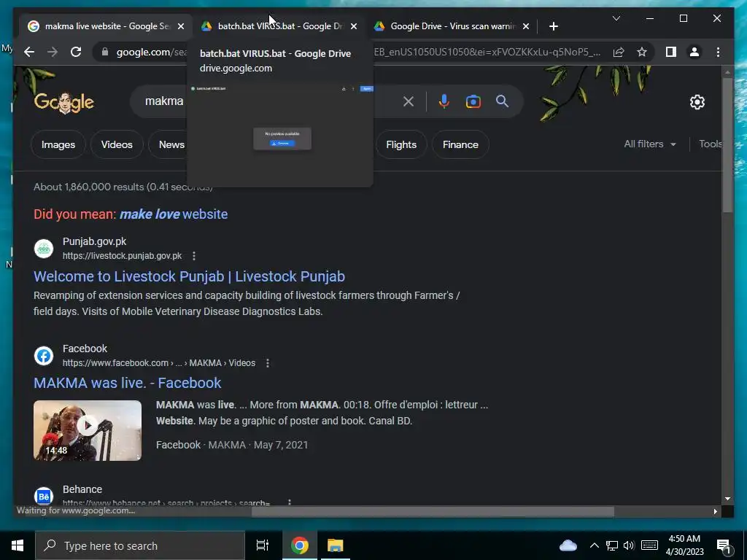Click the page scroll down arrow
Image resolution: width=747 pixels, height=560 pixels.
pyautogui.click(x=727, y=499)
